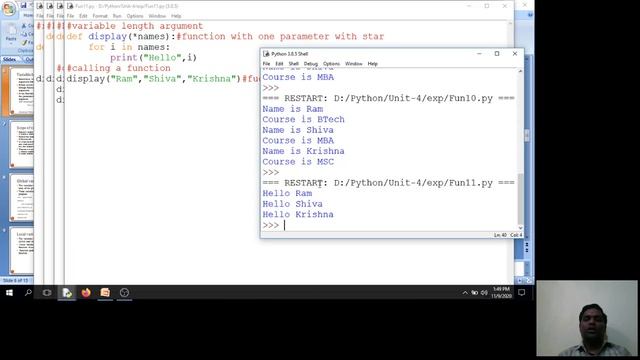Click 'Hello Shiva' output line in Shell
Image resolution: width=640 pixels, height=360 pixels.
pos(292,204)
